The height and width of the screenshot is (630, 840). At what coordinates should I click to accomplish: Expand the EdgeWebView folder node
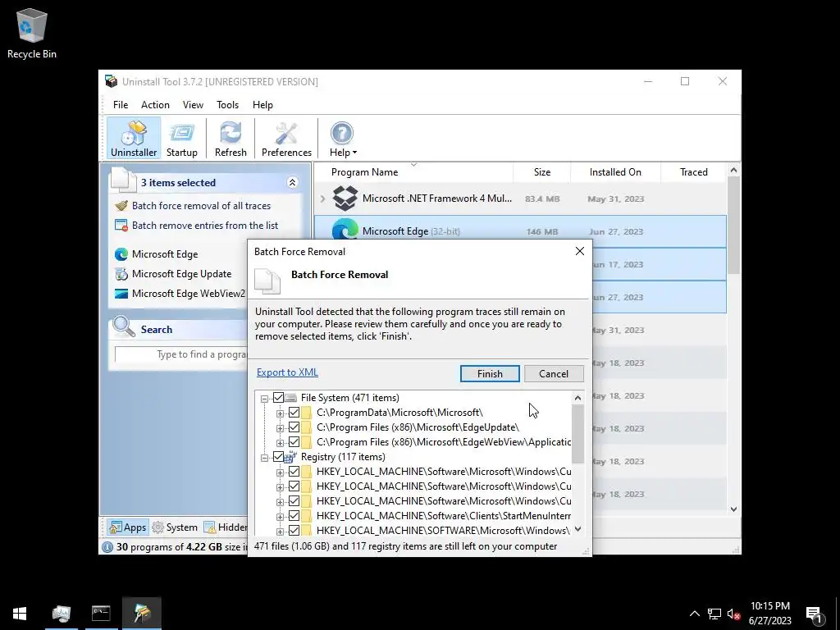[280, 443]
